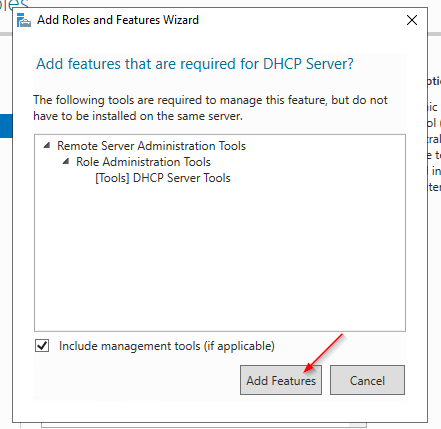Close the dialog with the X button
Image resolution: width=441 pixels, height=429 pixels.
412,20
